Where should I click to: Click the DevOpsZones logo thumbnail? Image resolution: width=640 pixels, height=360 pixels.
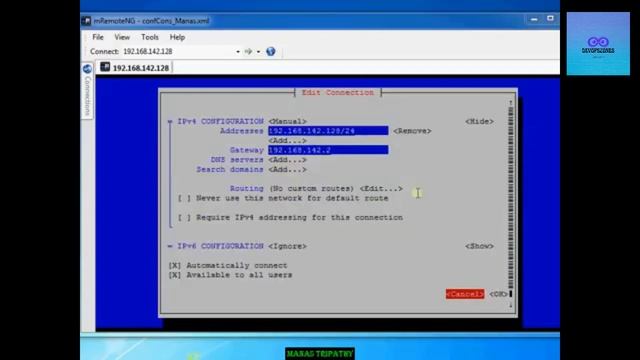coord(598,43)
